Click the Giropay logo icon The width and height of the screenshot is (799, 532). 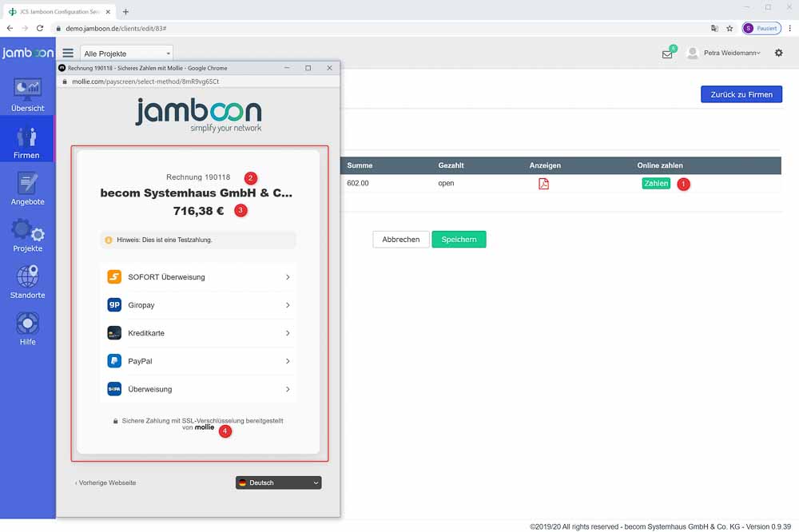point(114,304)
